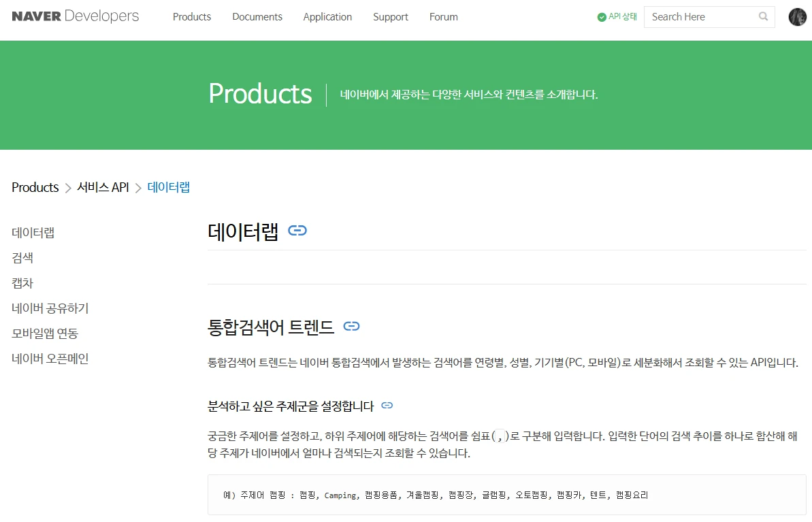Open 캡차 from the sidebar
The image size is (812, 522).
click(22, 283)
